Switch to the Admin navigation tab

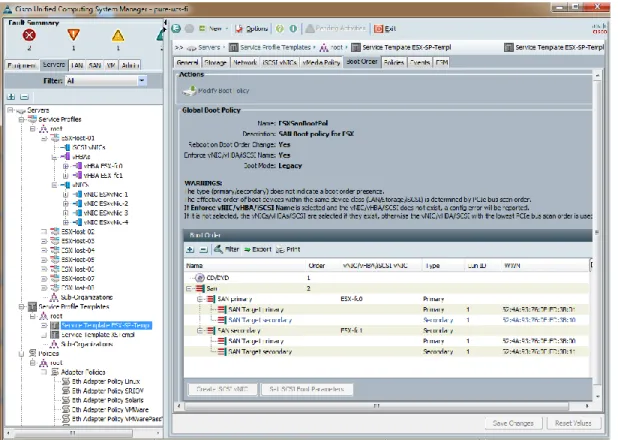pyautogui.click(x=130, y=65)
